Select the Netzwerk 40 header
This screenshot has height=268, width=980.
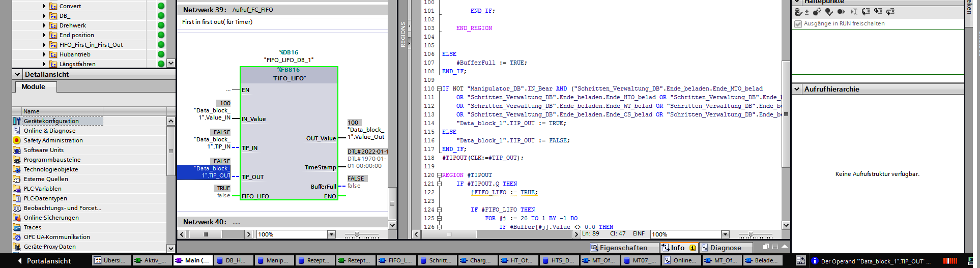(x=282, y=222)
